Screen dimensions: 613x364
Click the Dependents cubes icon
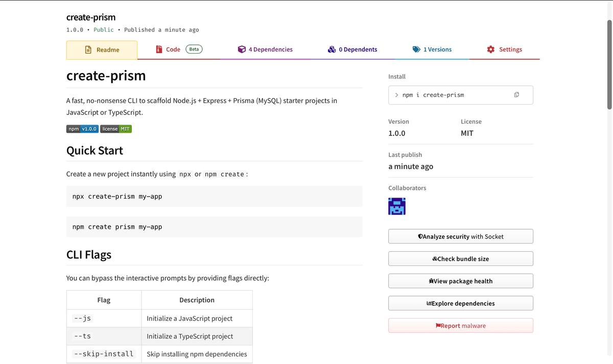(332, 50)
